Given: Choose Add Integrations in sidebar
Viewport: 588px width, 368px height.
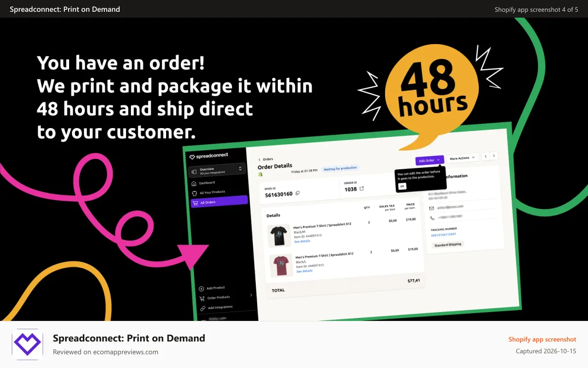Looking at the screenshot, I should 220,307.
